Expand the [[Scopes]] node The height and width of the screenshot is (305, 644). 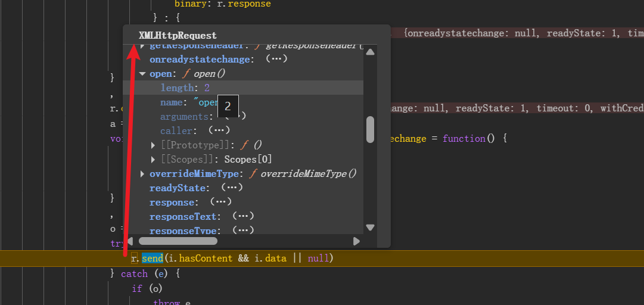(x=154, y=159)
